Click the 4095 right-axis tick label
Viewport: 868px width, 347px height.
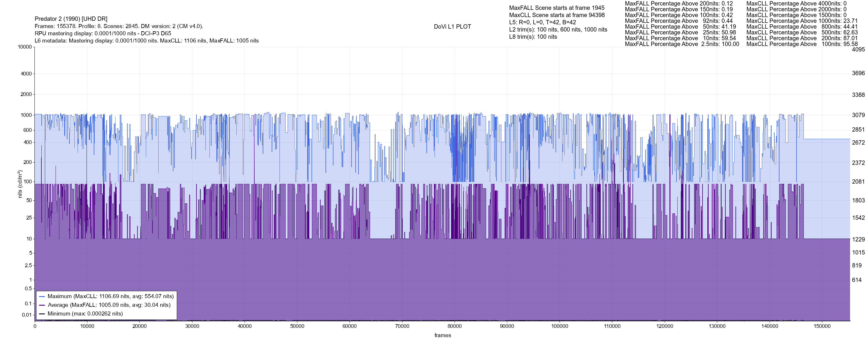point(858,49)
